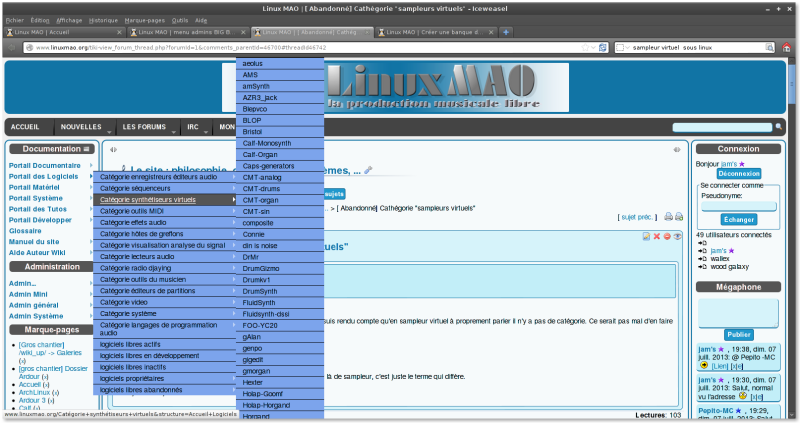Click the search magnifier in browser search box
This screenshot has width=800, height=423.
coord(769,47)
